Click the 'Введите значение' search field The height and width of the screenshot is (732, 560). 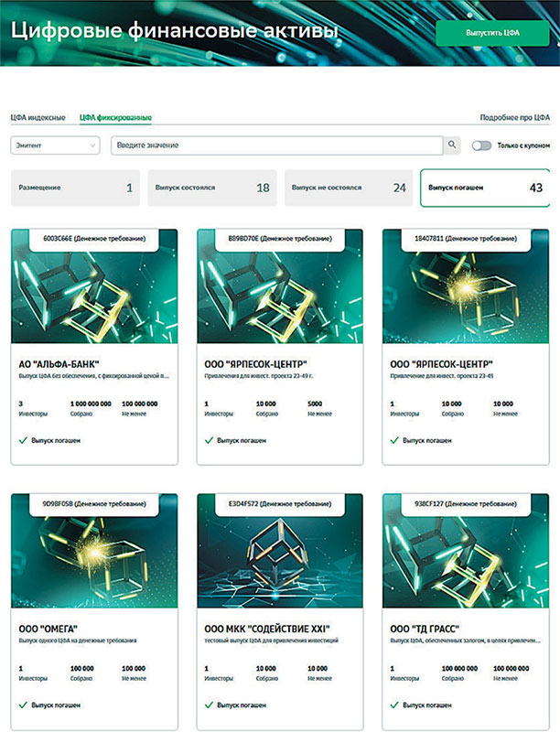point(275,145)
